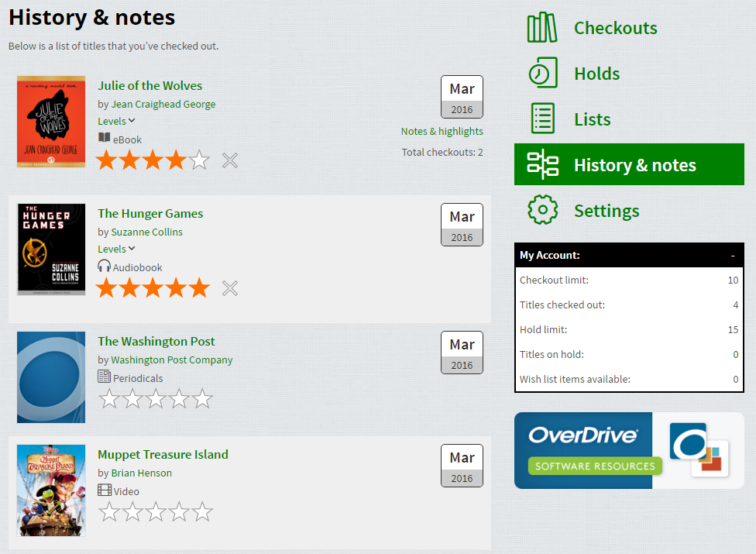Click the 'My Account:' panel header
Image resolution: width=756 pixels, height=554 pixels.
click(629, 255)
